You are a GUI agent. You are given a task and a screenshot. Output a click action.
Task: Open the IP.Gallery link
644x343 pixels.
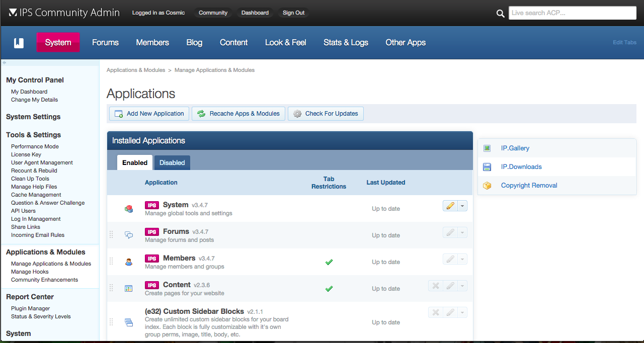[x=515, y=148]
